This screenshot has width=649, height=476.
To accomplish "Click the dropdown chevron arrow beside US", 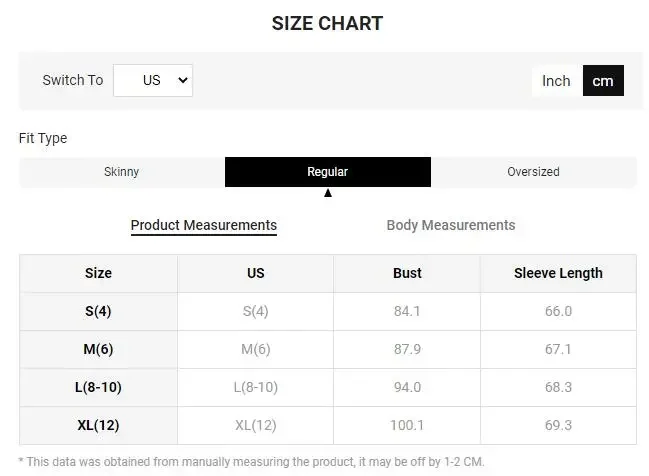I will click(x=183, y=80).
